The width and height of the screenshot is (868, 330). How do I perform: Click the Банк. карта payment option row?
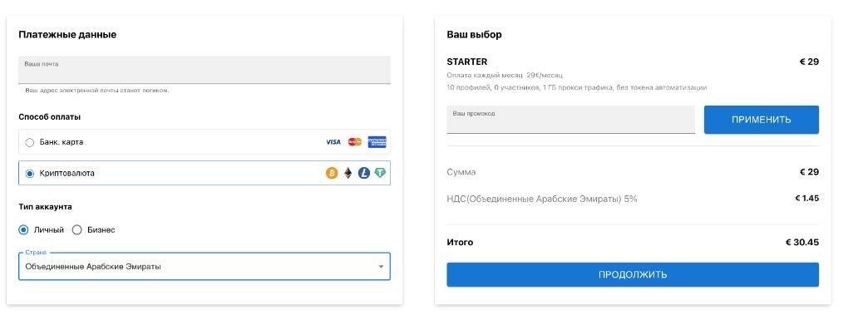pos(205,142)
